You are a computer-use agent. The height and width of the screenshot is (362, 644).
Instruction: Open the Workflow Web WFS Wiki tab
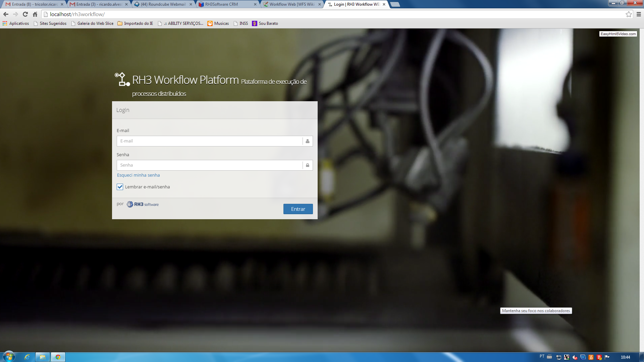291,4
